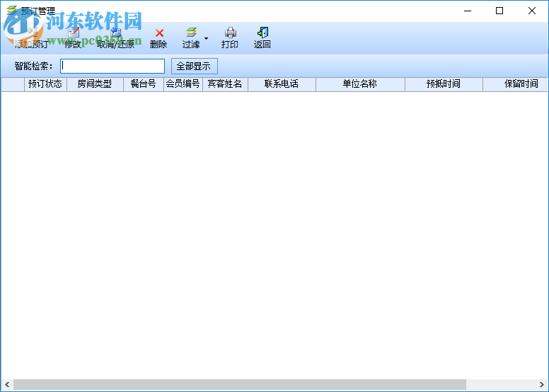The image size is (549, 392).
Task: Click the 返回 exit icon
Action: (x=262, y=33)
